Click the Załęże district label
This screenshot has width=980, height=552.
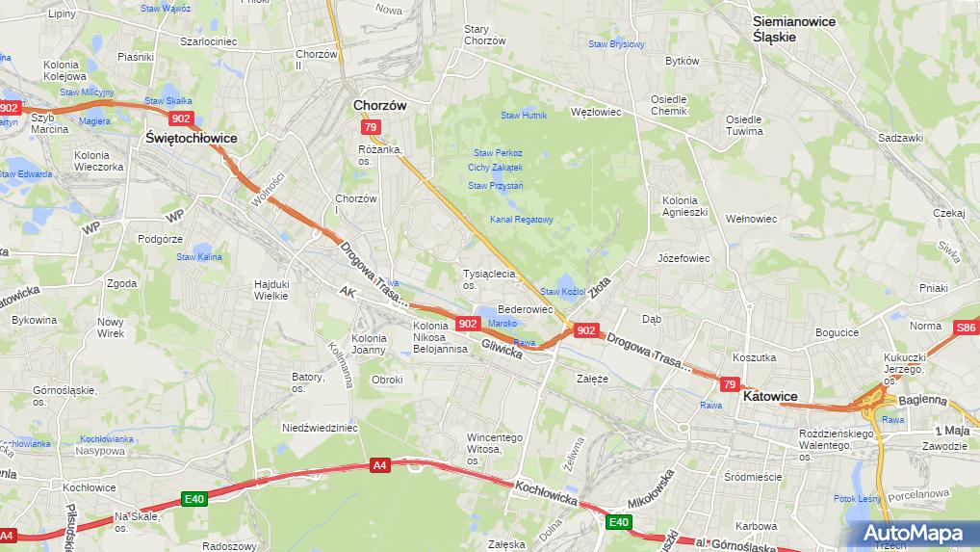[592, 379]
